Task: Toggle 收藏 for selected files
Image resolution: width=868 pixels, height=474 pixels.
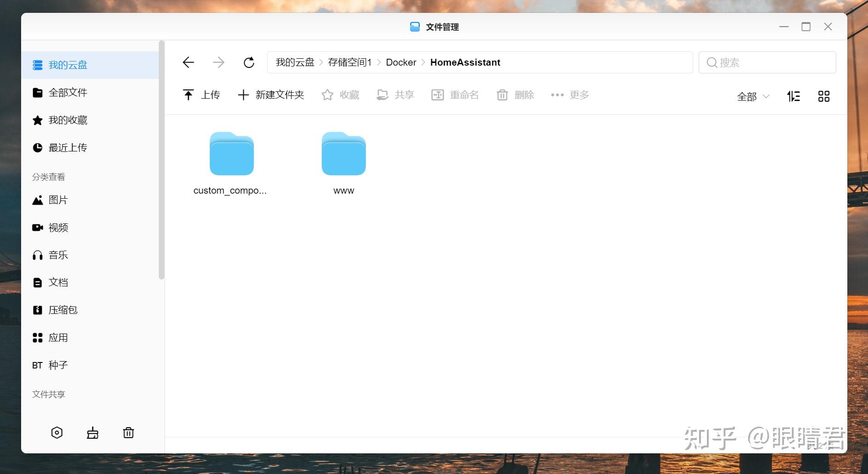Action: [x=340, y=95]
